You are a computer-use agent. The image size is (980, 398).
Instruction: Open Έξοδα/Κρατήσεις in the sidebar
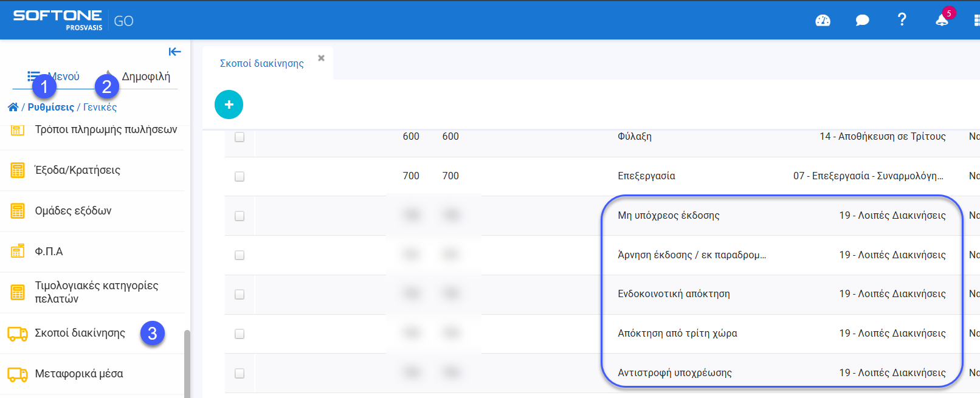coord(77,170)
